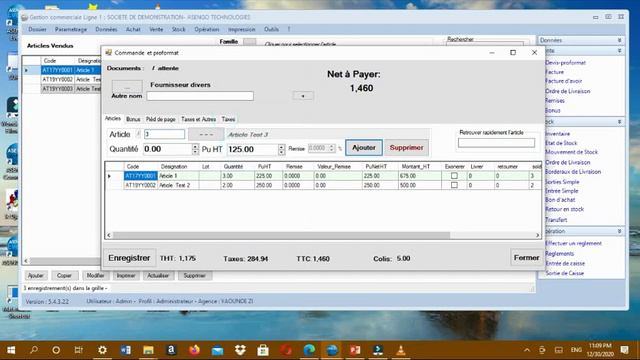640x360 pixels.
Task: Collapse the Opération side panel section
Action: (x=619, y=231)
